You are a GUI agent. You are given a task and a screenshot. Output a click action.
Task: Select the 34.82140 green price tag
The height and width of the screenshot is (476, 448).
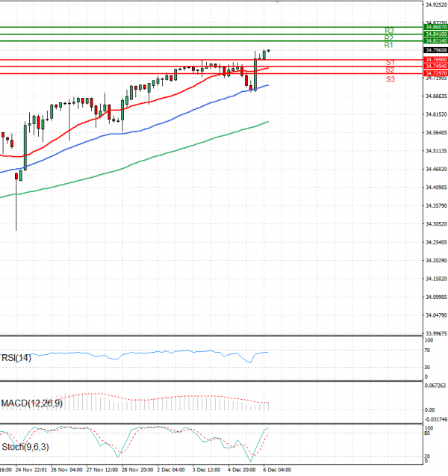point(435,41)
